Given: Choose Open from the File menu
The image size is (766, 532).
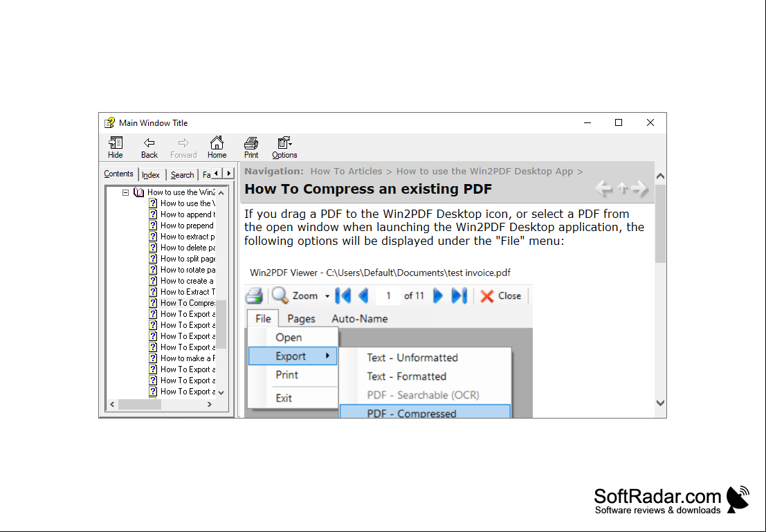Looking at the screenshot, I should point(293,338).
